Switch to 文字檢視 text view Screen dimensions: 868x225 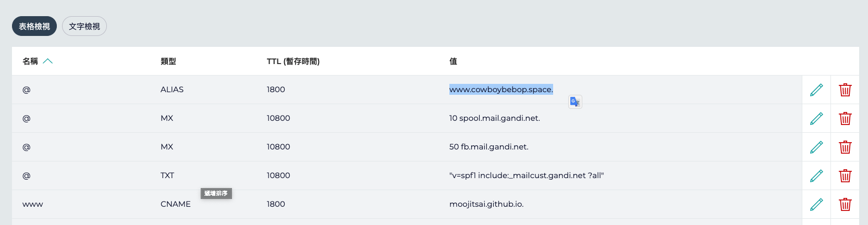84,26
